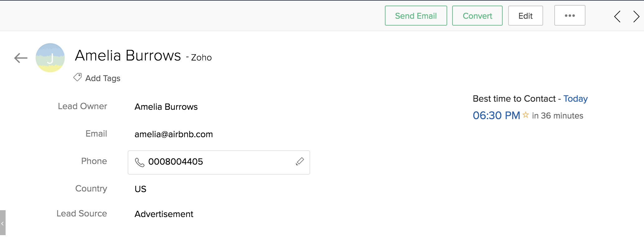644x242 pixels.
Task: Click the email amelia@airbnb.com
Action: point(173,134)
